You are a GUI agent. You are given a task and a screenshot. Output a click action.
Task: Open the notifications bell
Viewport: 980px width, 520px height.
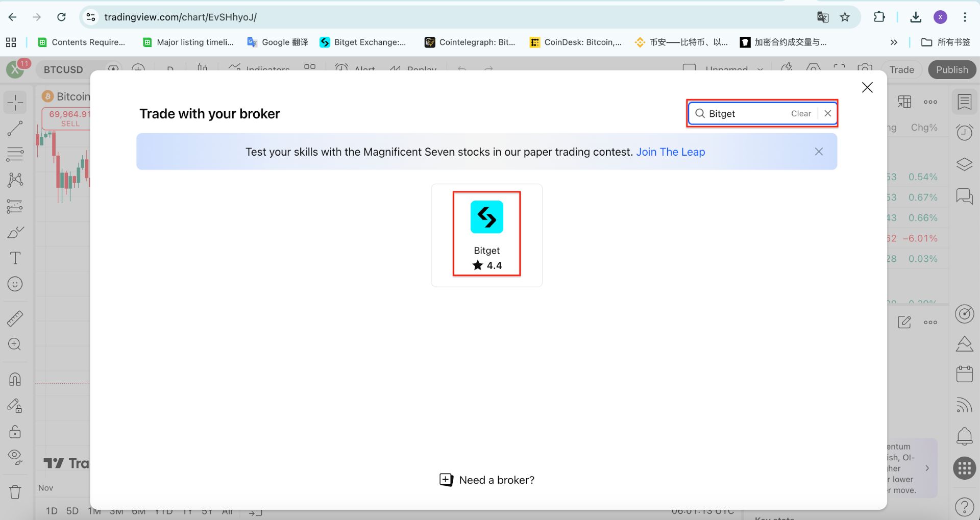[964, 436]
